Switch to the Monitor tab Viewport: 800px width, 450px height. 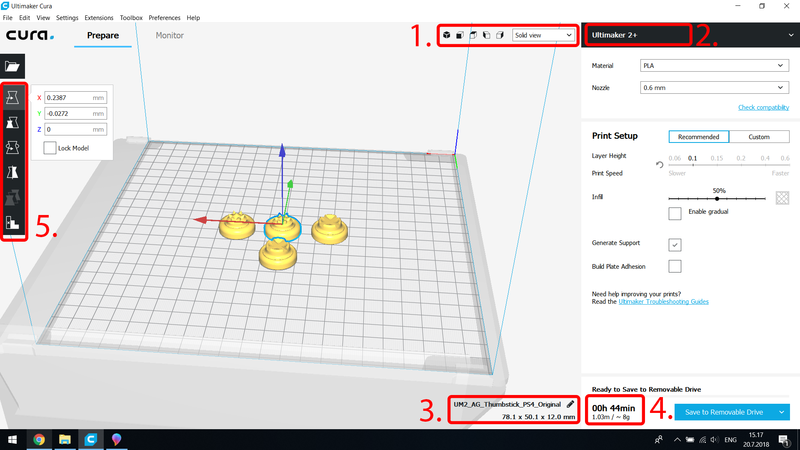pos(169,35)
